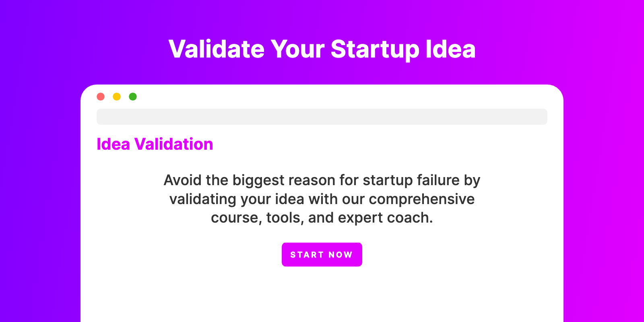Click the word "biggest" in the description

click(258, 180)
